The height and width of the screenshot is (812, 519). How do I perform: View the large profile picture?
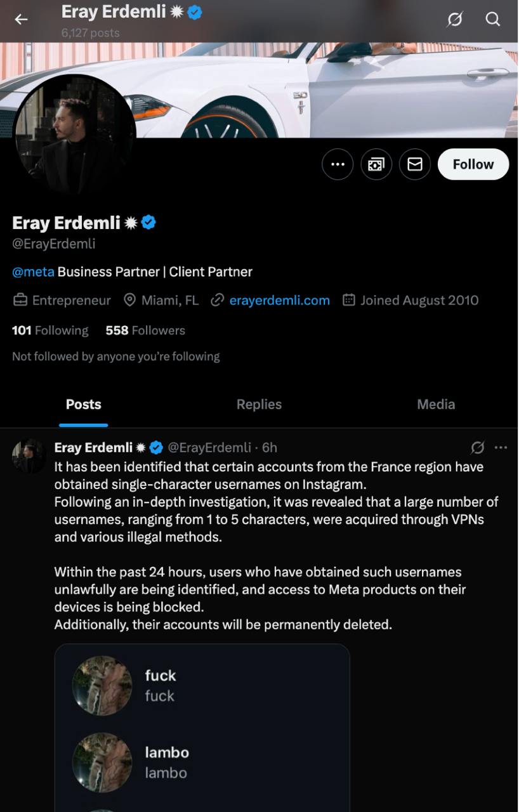(x=74, y=134)
